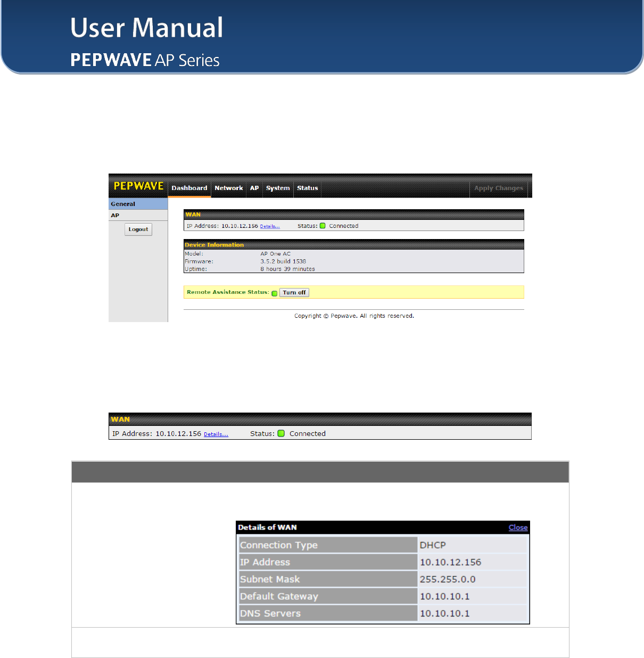
Task: Open the Status tab
Action: pyautogui.click(x=308, y=188)
